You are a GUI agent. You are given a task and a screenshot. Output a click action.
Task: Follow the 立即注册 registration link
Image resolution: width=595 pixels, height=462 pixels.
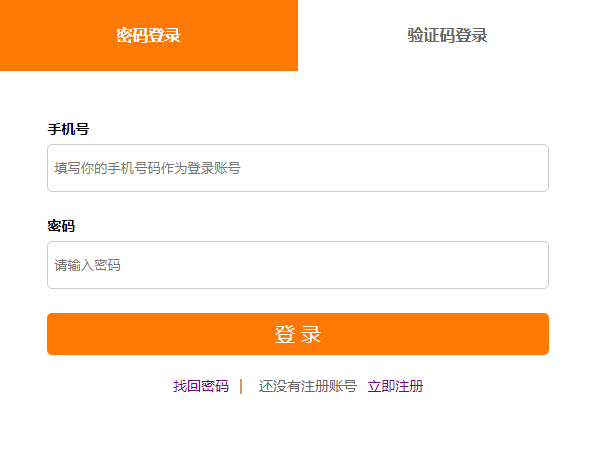tap(395, 386)
